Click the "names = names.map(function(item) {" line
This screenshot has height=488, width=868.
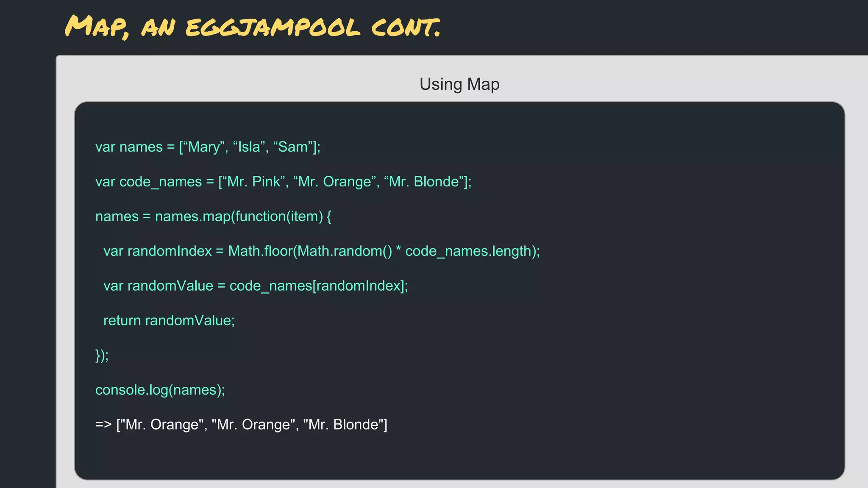coord(213,216)
